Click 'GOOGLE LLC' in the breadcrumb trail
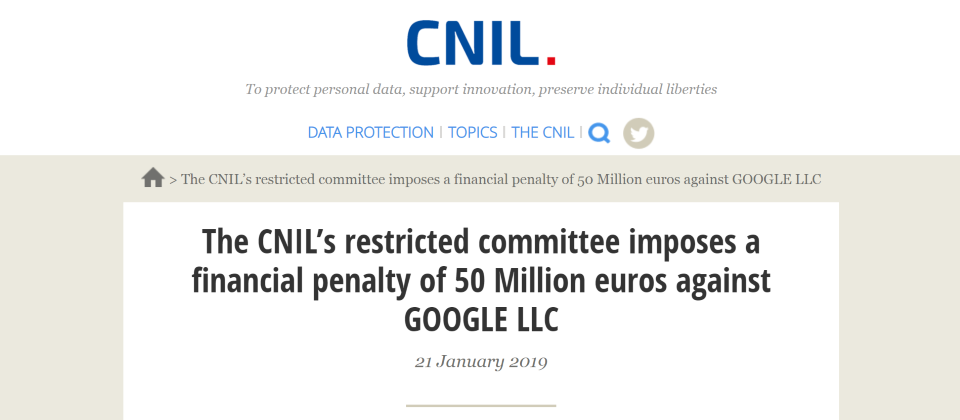 (776, 179)
